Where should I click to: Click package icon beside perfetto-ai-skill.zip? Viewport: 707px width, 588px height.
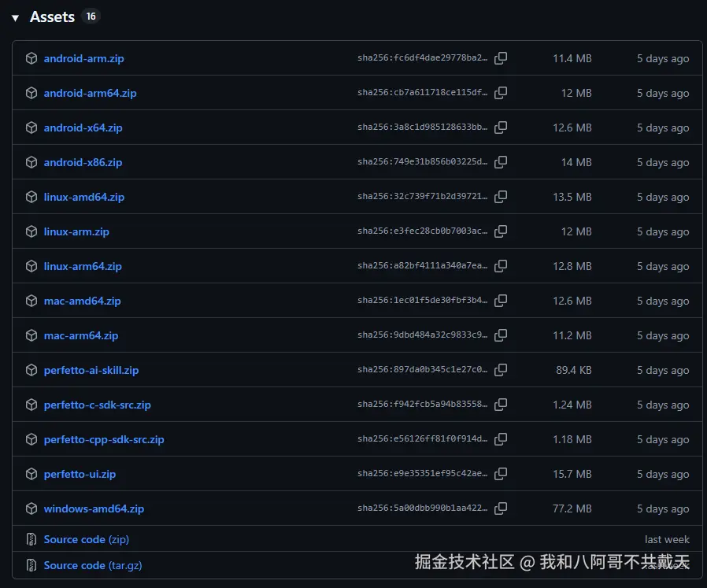pyautogui.click(x=31, y=370)
